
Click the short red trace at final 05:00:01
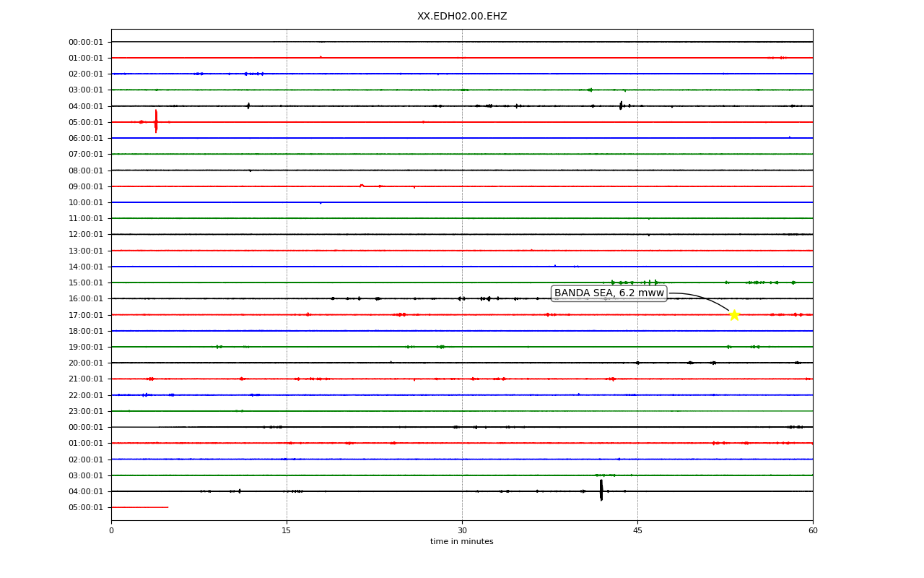[x=139, y=507]
